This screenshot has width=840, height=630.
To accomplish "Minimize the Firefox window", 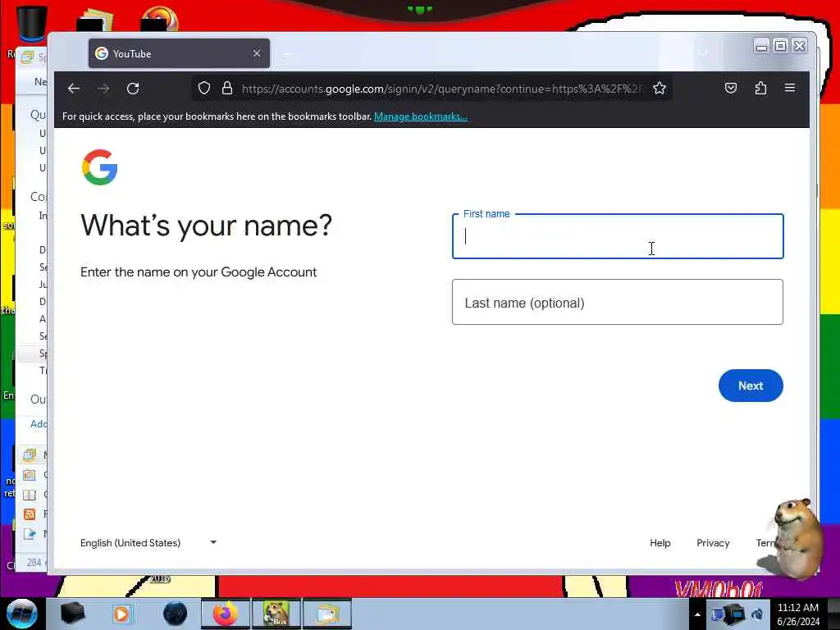I will pyautogui.click(x=760, y=47).
